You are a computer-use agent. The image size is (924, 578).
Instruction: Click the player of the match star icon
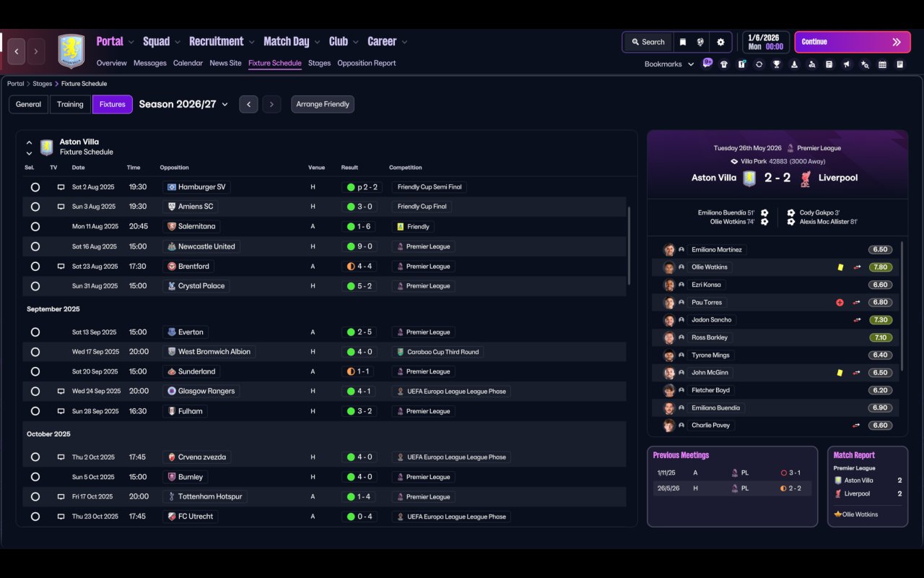tap(837, 514)
